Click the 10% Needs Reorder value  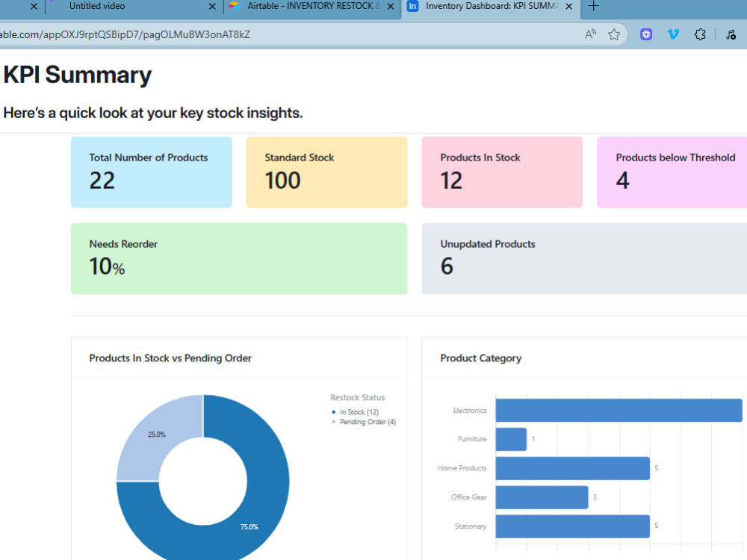coord(107,267)
